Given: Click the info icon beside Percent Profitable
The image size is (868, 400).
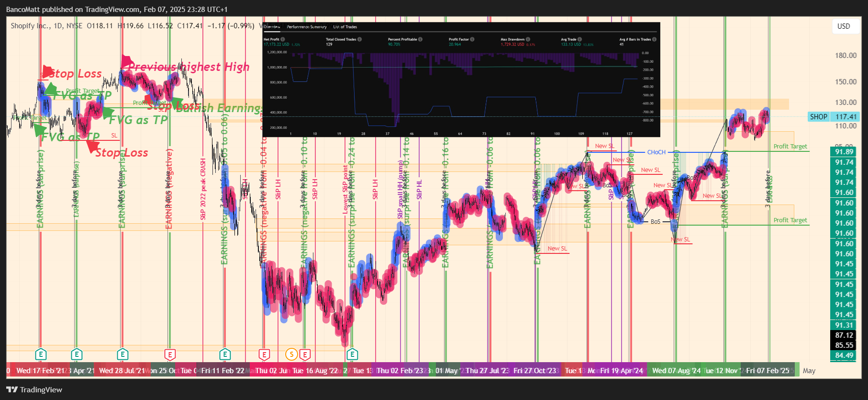Looking at the screenshot, I should 420,39.
